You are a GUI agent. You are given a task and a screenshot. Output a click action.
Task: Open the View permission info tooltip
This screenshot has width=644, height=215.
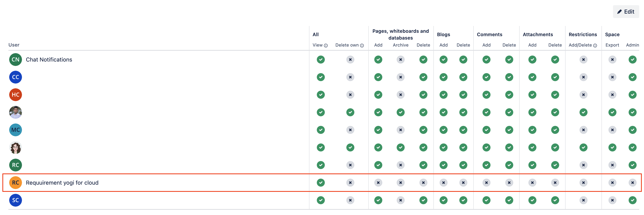coord(326,46)
